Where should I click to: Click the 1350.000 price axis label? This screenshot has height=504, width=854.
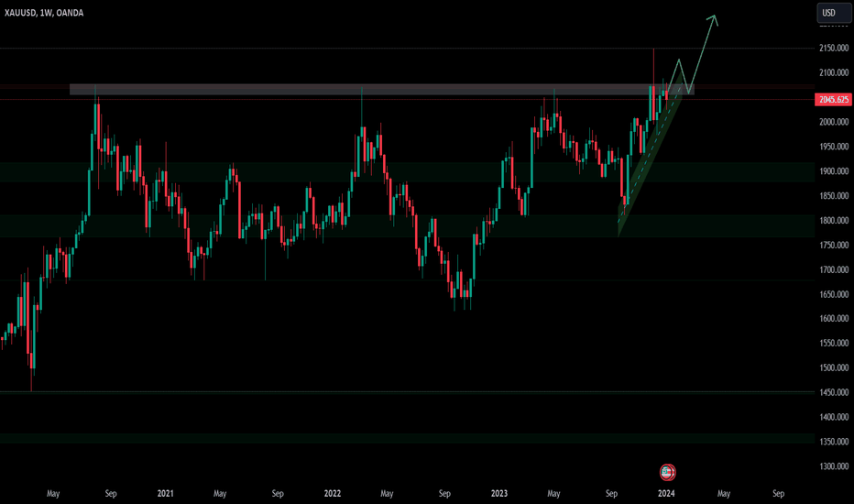pos(834,442)
